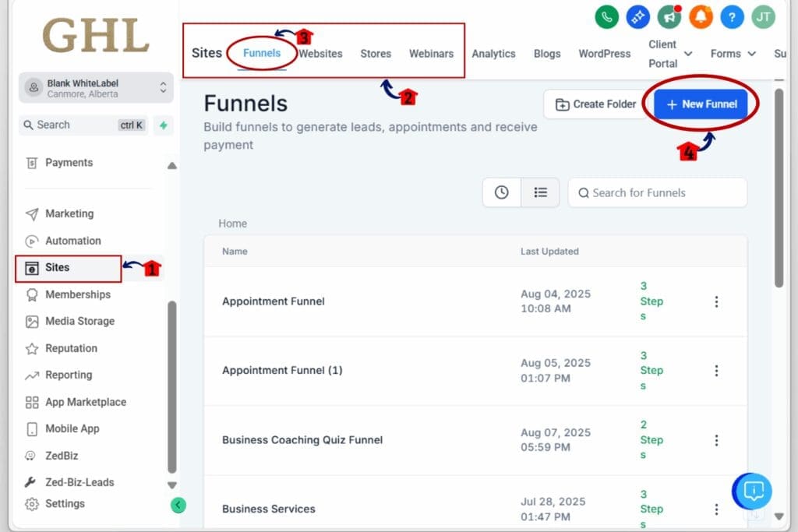This screenshot has width=798, height=532.
Task: Open three-dot menu for Appointment Funnel (1)
Action: point(716,371)
